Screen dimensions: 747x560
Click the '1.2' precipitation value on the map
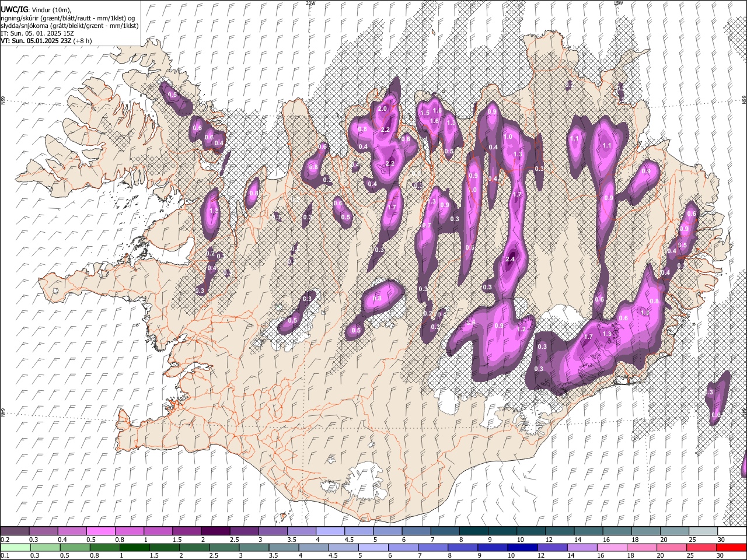(522, 329)
